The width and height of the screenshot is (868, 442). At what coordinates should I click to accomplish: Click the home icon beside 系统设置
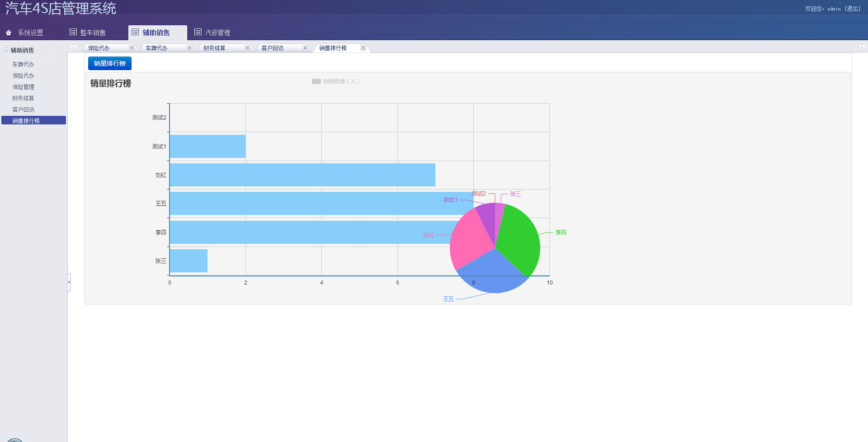pos(9,33)
